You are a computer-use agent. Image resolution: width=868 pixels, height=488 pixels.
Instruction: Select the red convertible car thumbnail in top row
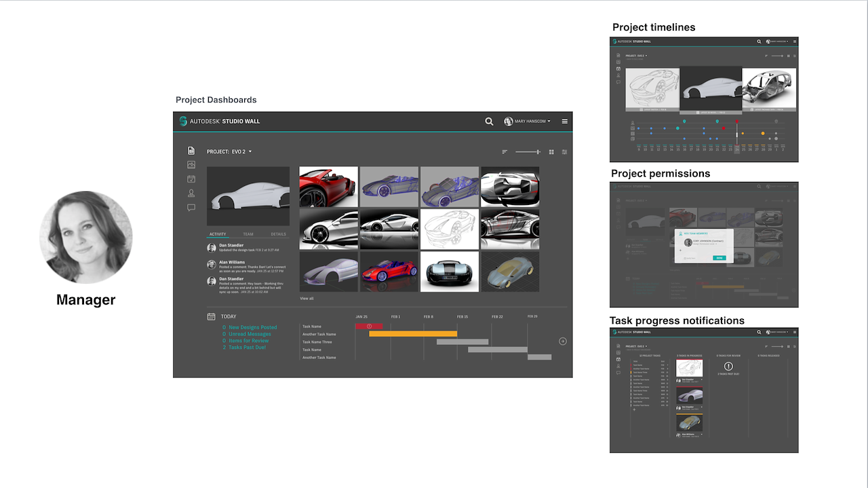(328, 187)
